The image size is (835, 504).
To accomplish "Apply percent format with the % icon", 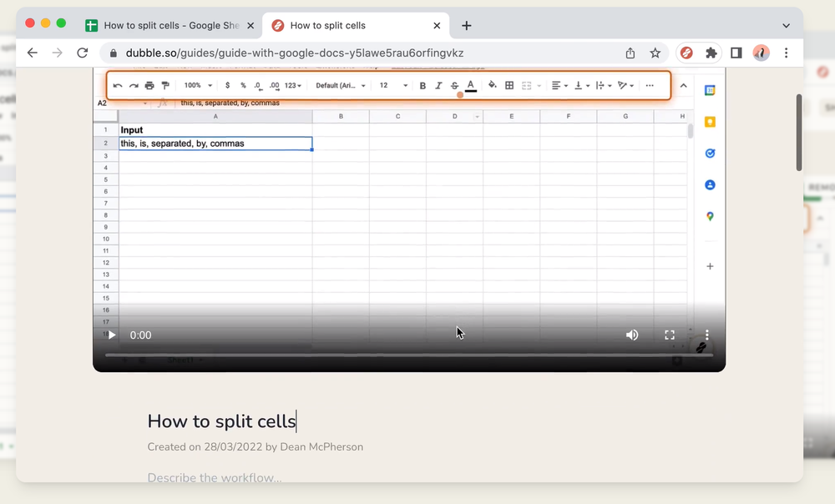I will click(x=243, y=85).
